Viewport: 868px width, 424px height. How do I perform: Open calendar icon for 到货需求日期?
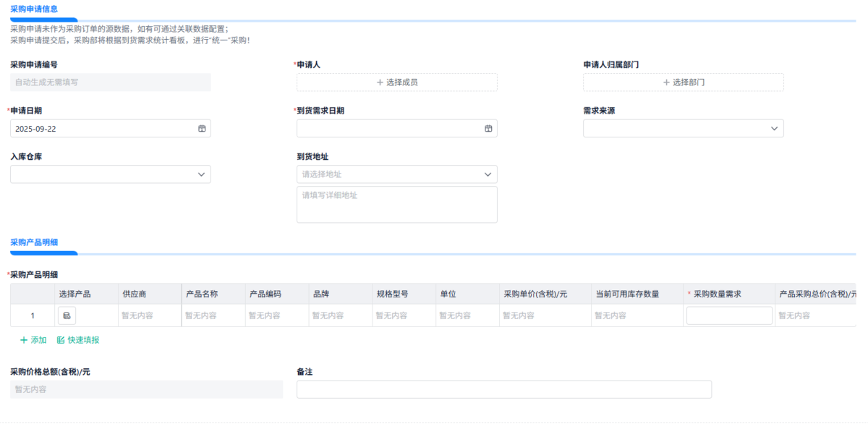(x=488, y=128)
